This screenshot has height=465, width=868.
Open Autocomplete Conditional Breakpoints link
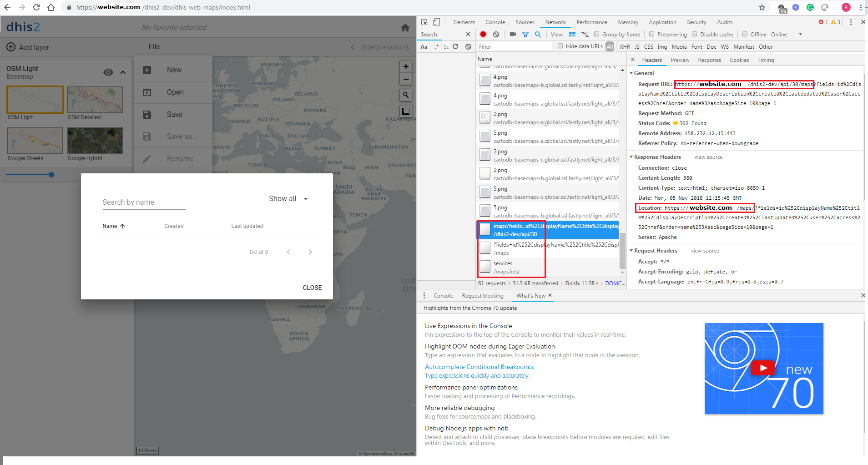pyautogui.click(x=479, y=367)
